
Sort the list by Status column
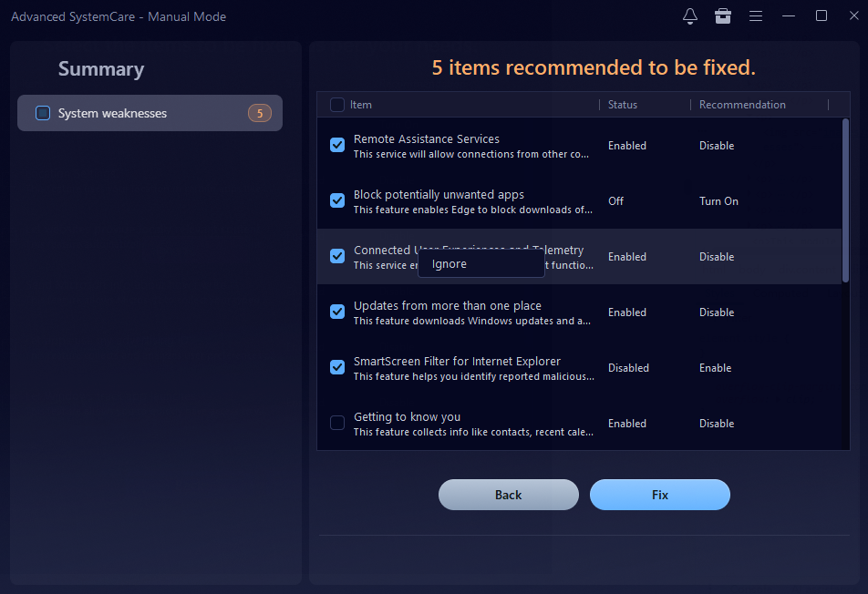coord(623,105)
